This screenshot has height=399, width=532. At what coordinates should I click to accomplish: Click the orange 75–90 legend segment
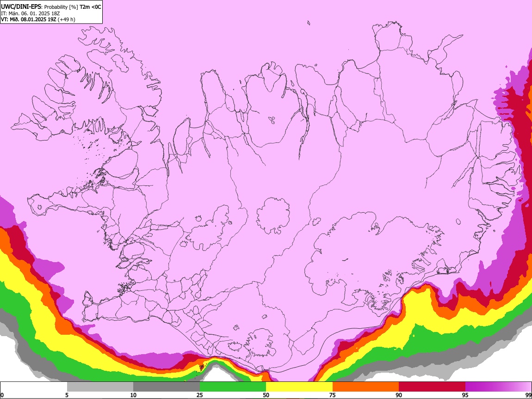tap(365, 387)
